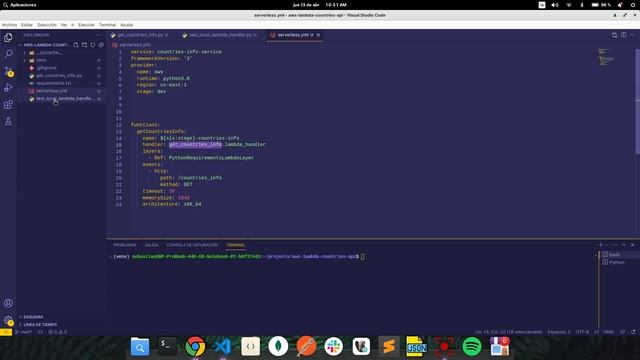This screenshot has height=360, width=640.
Task: Open the Archivo menu
Action: [x=9, y=25]
